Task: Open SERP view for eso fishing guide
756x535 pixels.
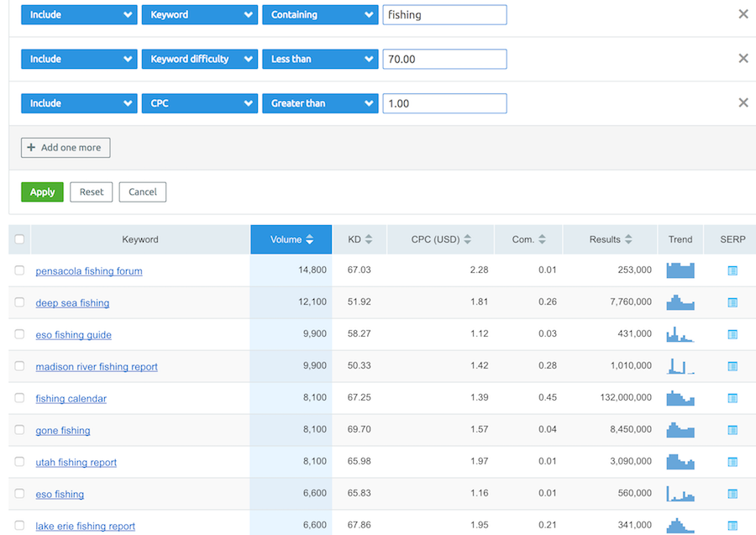Action: [x=732, y=334]
